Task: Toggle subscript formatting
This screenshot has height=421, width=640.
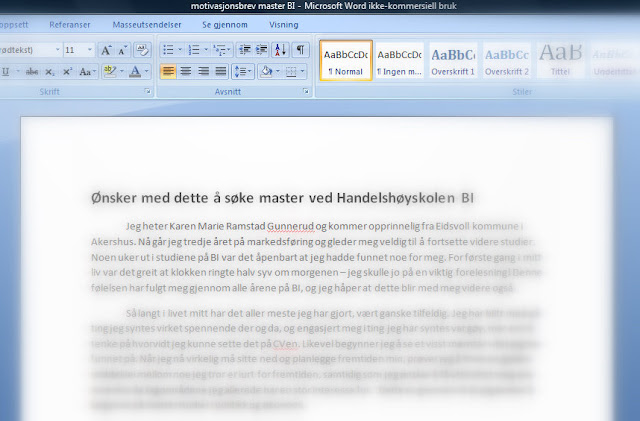Action: pyautogui.click(x=50, y=72)
